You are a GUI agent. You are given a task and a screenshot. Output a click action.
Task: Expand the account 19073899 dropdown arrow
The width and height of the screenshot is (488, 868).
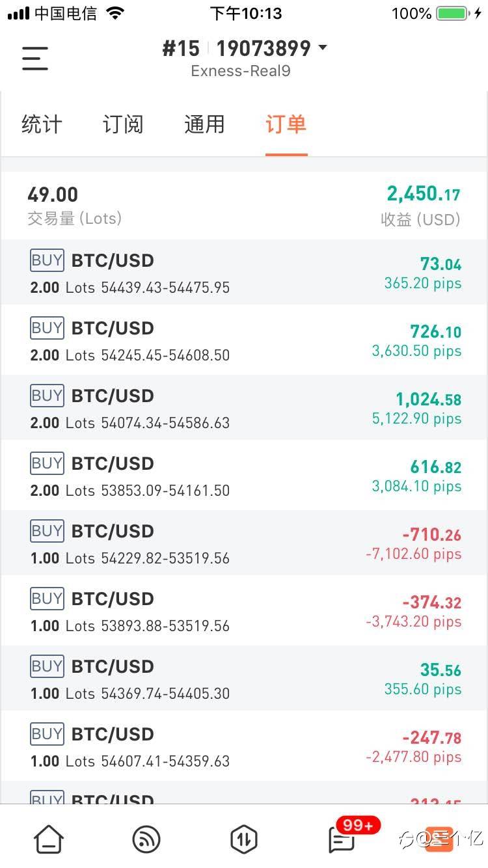tap(323, 48)
